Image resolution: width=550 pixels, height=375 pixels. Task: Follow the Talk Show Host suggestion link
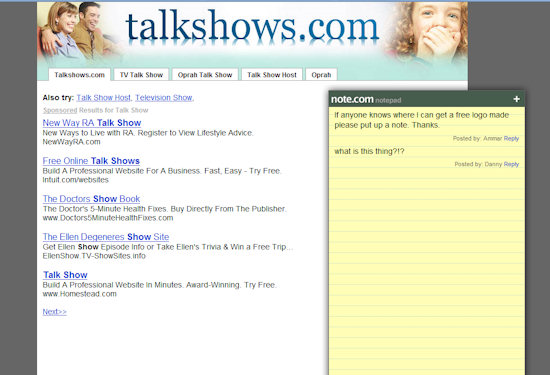103,98
